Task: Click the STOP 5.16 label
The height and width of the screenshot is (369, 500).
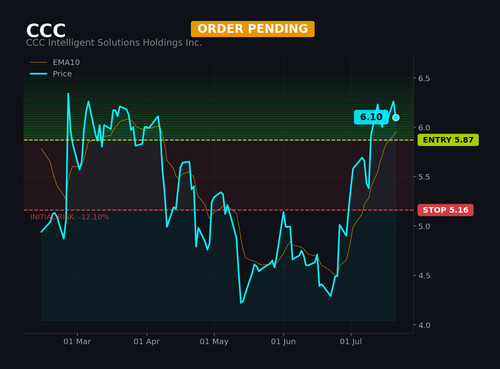Action: [445, 210]
